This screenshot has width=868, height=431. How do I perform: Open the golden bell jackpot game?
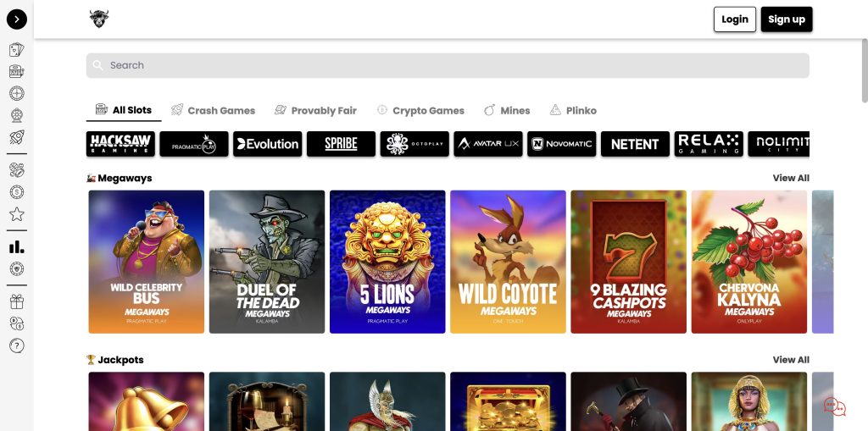(x=146, y=401)
